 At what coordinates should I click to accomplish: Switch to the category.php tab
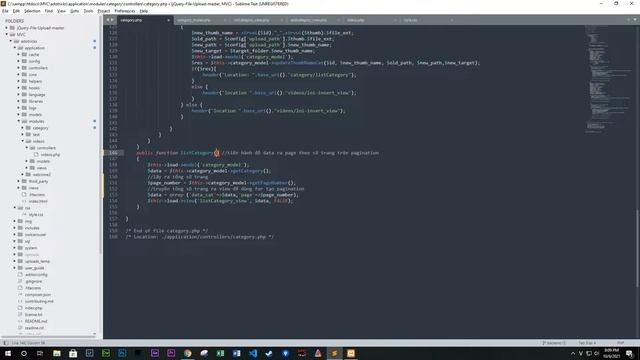tap(145, 20)
